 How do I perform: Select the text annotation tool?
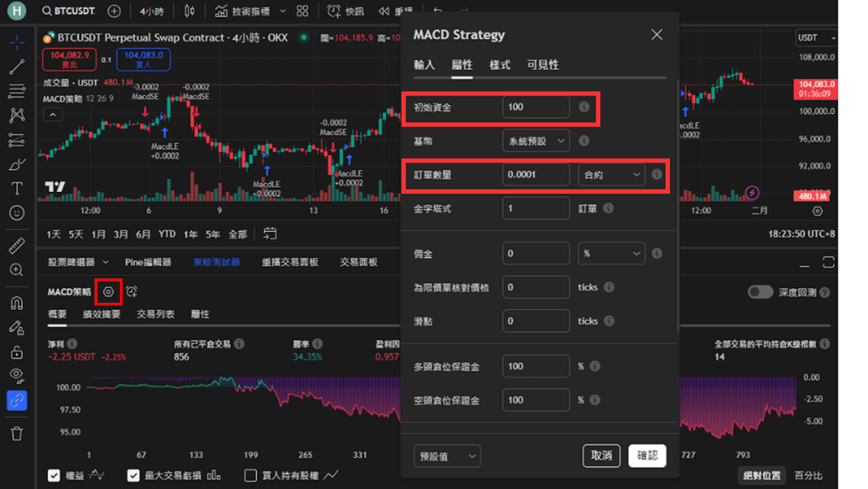17,189
